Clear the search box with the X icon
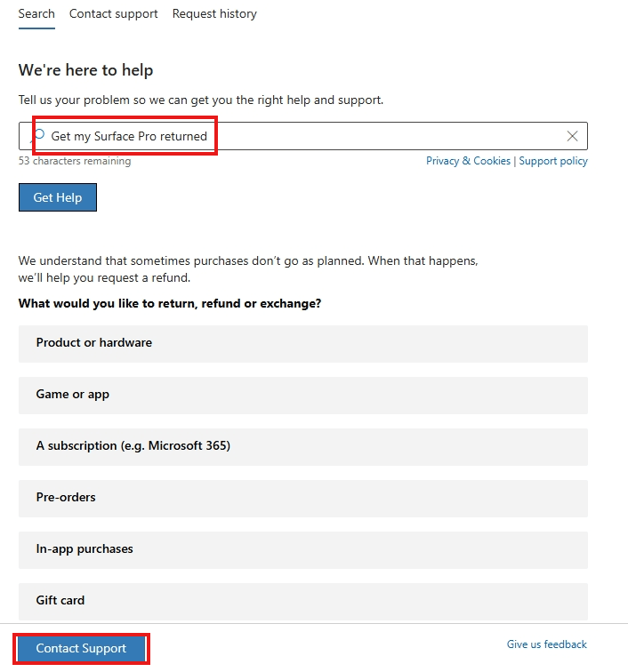628x672 pixels. (x=572, y=136)
